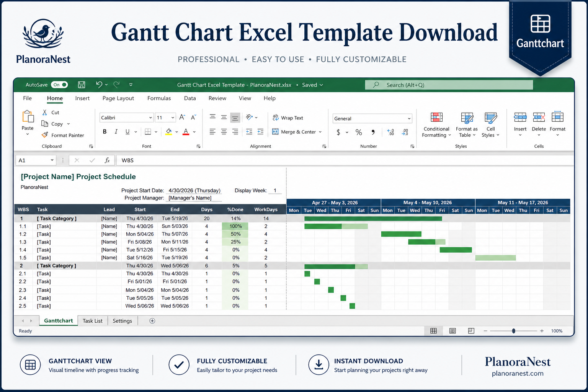The height and width of the screenshot is (392, 588).
Task: Open Conditional Formatting menu
Action: pos(436,124)
